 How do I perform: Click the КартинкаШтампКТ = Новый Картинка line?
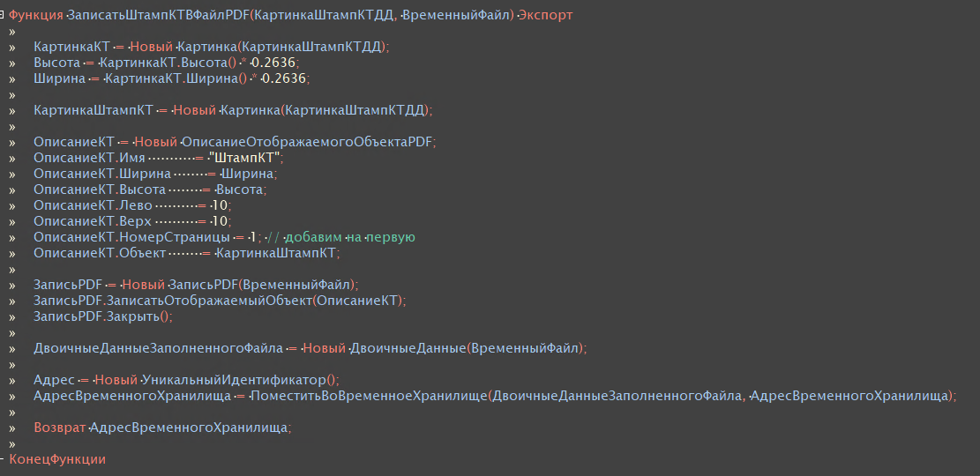(x=233, y=110)
